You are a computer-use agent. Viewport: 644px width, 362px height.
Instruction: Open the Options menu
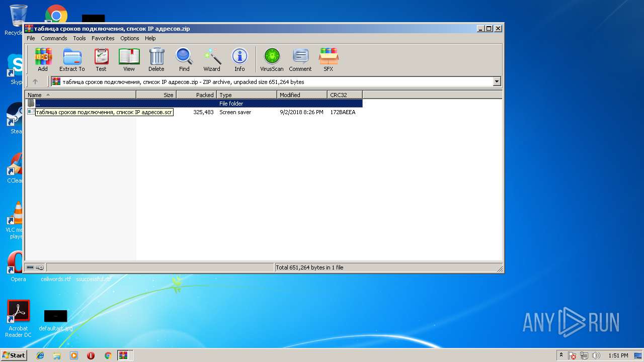(130, 38)
